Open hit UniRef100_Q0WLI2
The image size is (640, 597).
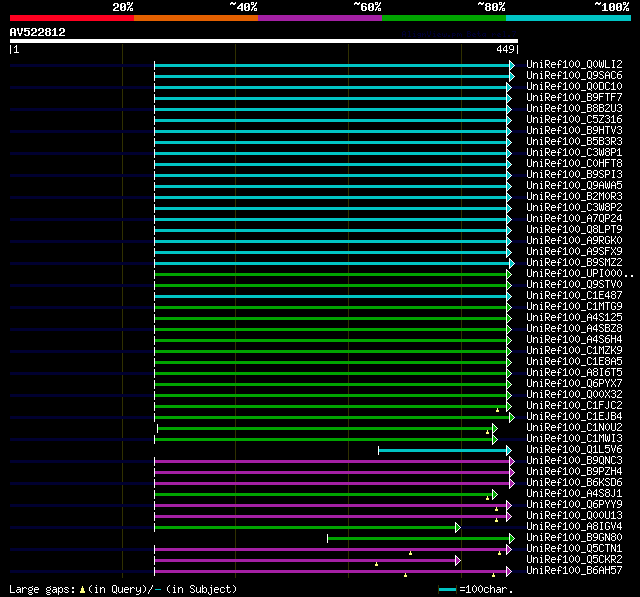[x=574, y=64]
